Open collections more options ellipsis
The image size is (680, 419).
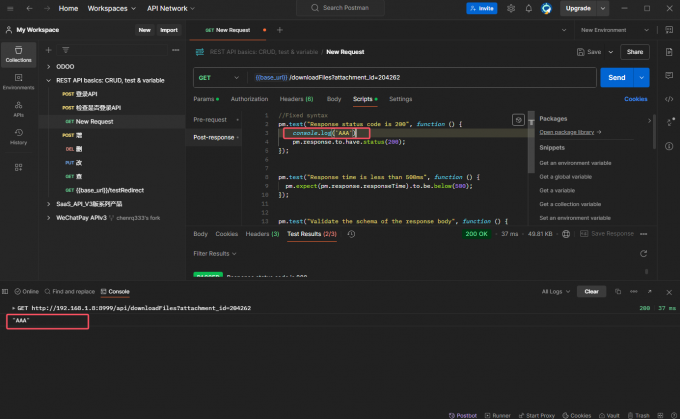176,50
